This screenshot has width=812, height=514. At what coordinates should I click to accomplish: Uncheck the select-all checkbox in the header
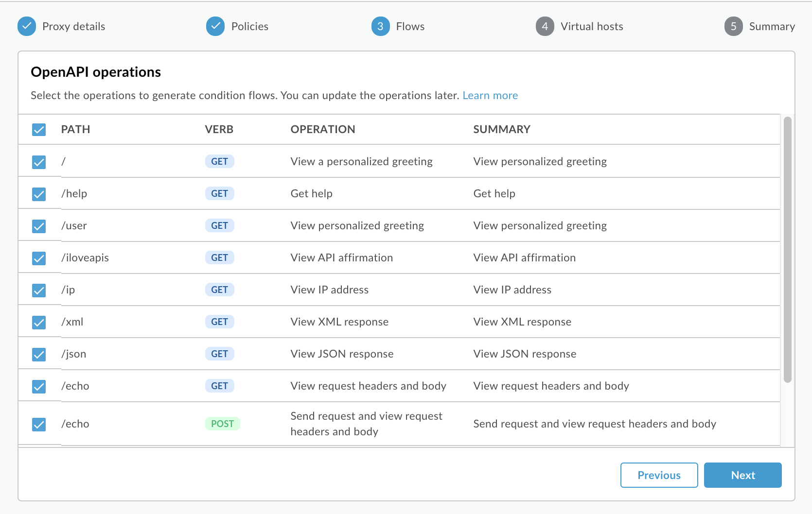coord(38,129)
